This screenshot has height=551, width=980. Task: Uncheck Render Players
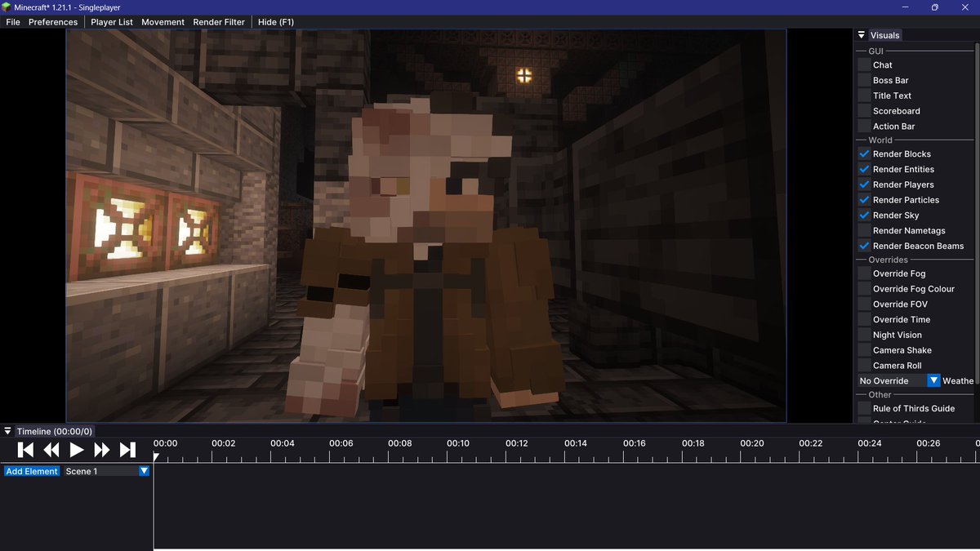pyautogui.click(x=864, y=184)
